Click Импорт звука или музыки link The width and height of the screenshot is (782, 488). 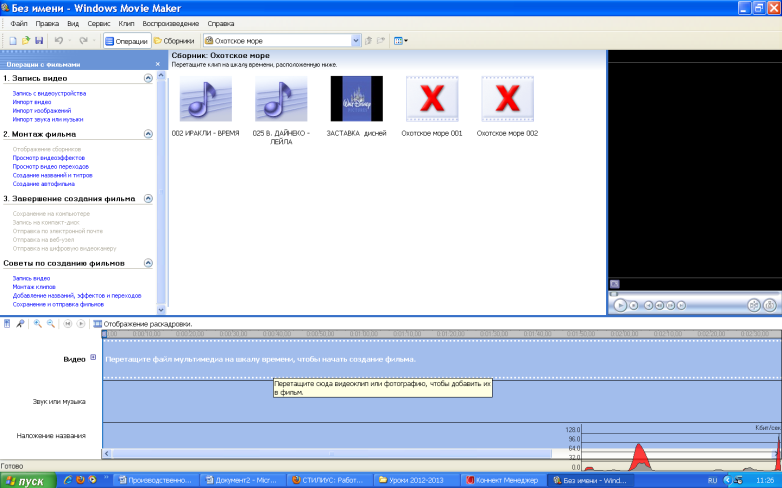click(x=48, y=119)
